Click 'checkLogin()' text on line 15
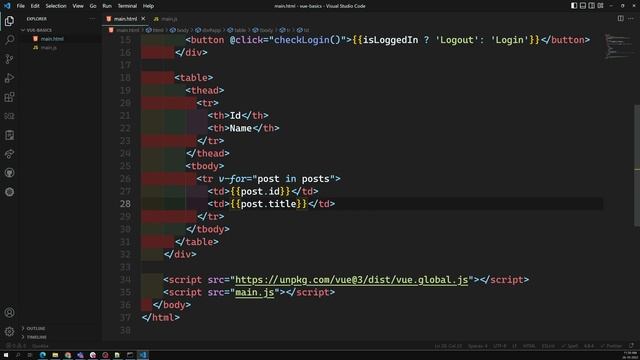The height and width of the screenshot is (360, 640). tap(307, 40)
